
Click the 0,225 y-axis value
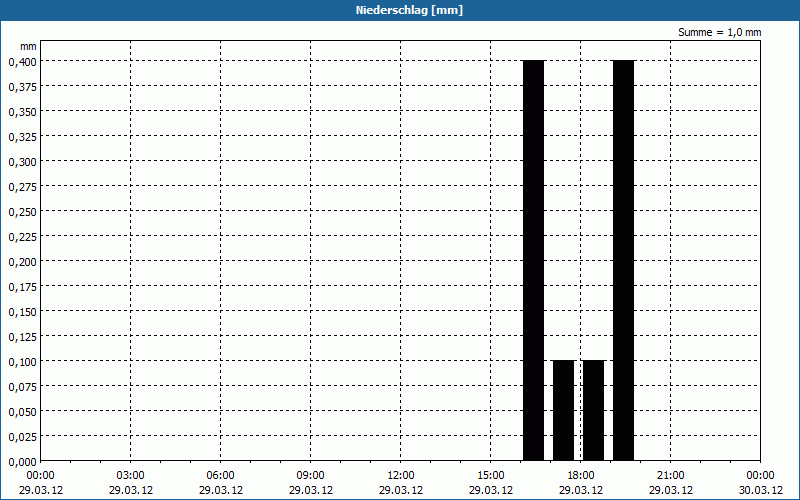click(22, 237)
